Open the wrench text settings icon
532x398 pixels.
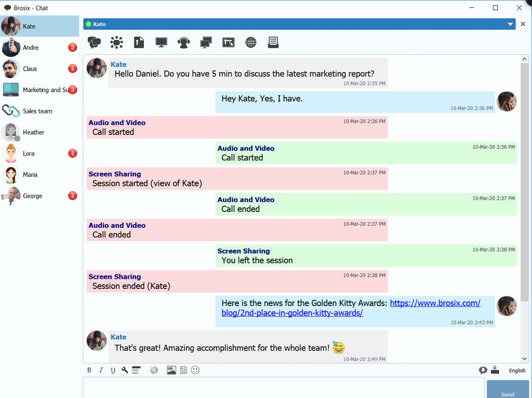pos(125,370)
